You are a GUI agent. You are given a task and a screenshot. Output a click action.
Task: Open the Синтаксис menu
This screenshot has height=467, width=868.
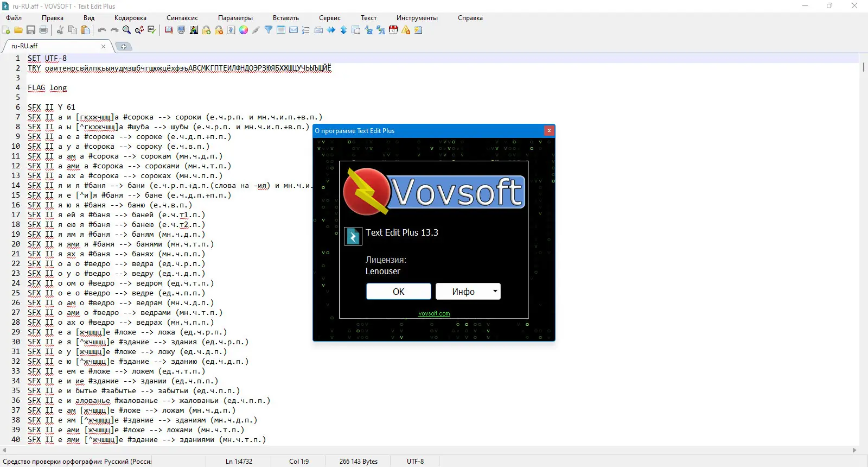coord(182,18)
